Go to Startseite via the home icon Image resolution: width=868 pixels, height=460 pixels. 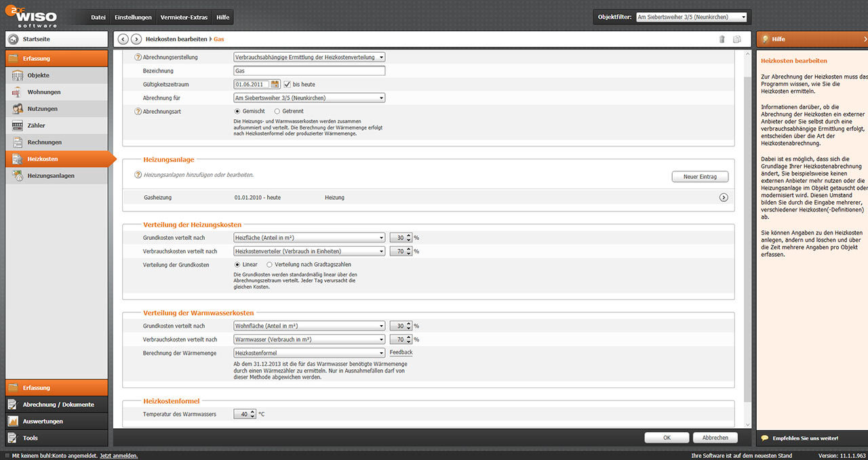(x=13, y=39)
